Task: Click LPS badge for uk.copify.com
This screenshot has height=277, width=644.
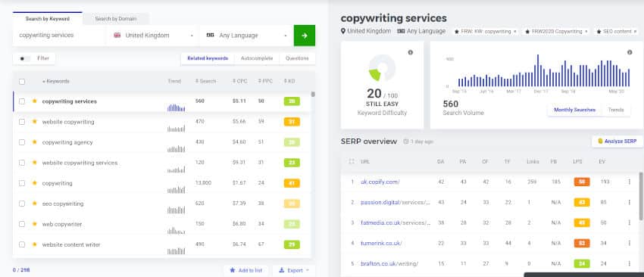Action: click(x=582, y=182)
